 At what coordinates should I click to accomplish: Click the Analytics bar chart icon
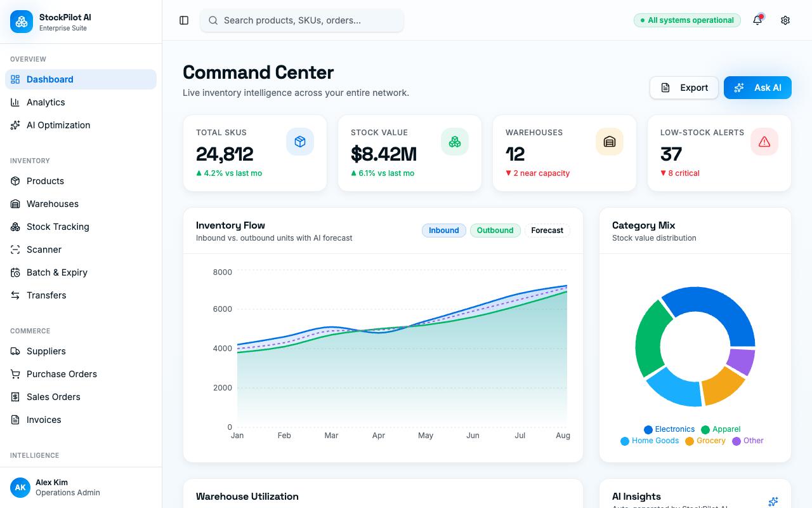point(15,102)
